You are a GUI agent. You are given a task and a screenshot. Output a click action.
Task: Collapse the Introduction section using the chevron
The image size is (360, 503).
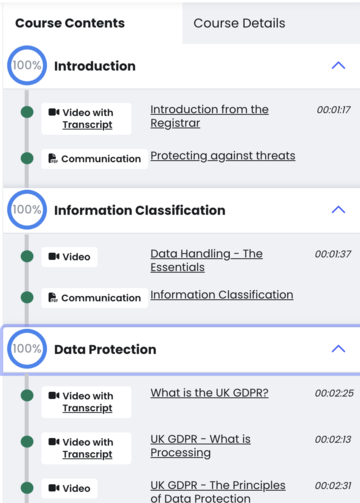click(x=338, y=65)
